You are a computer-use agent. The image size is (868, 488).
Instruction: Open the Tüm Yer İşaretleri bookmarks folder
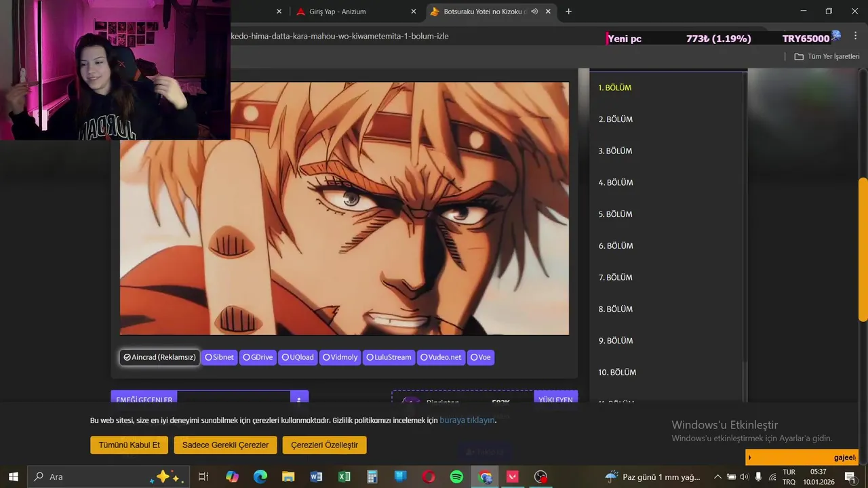tap(827, 56)
